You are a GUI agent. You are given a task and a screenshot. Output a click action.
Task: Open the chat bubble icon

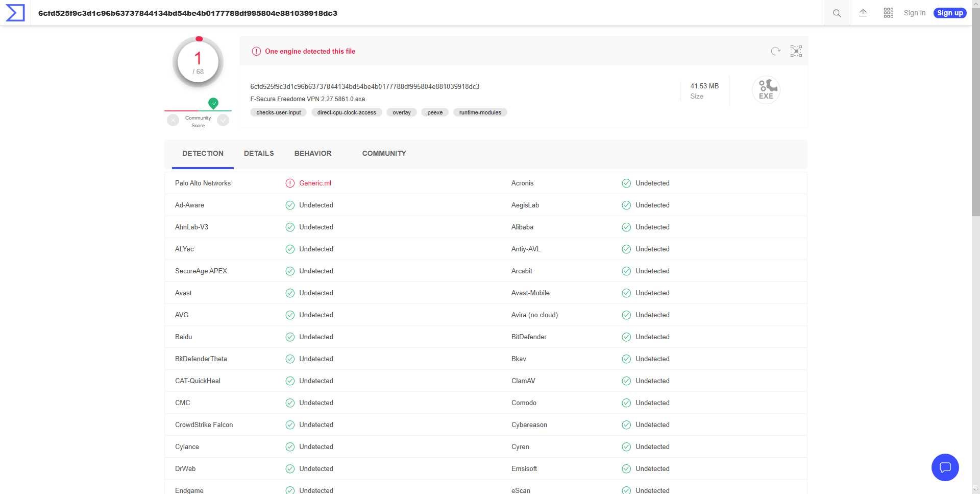[x=945, y=467]
